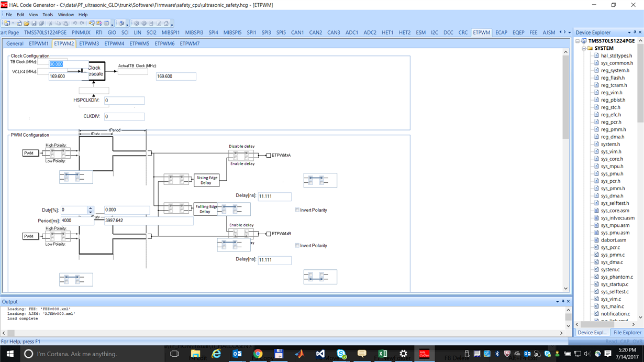
Task: Open Excel from the taskbar
Action: [x=383, y=354]
